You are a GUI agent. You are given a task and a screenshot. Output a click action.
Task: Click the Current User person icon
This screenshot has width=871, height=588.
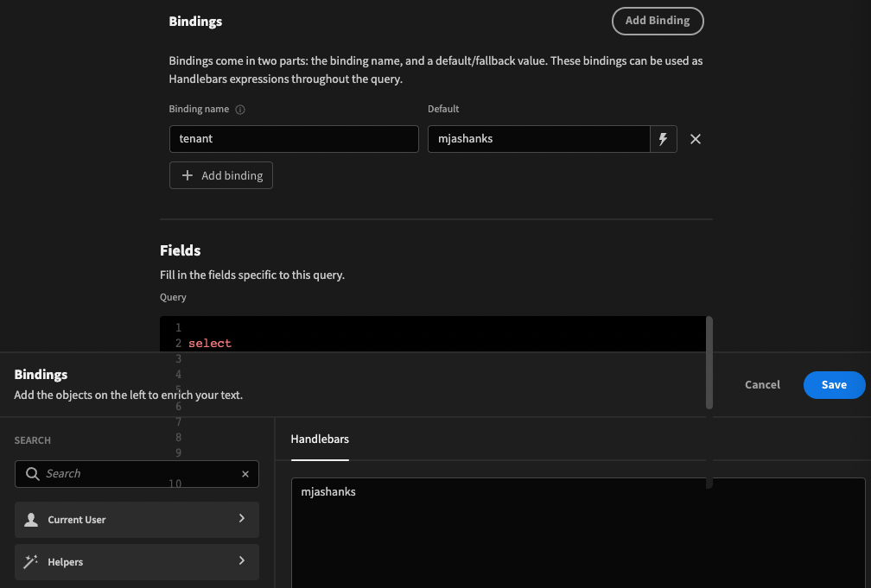click(32, 519)
